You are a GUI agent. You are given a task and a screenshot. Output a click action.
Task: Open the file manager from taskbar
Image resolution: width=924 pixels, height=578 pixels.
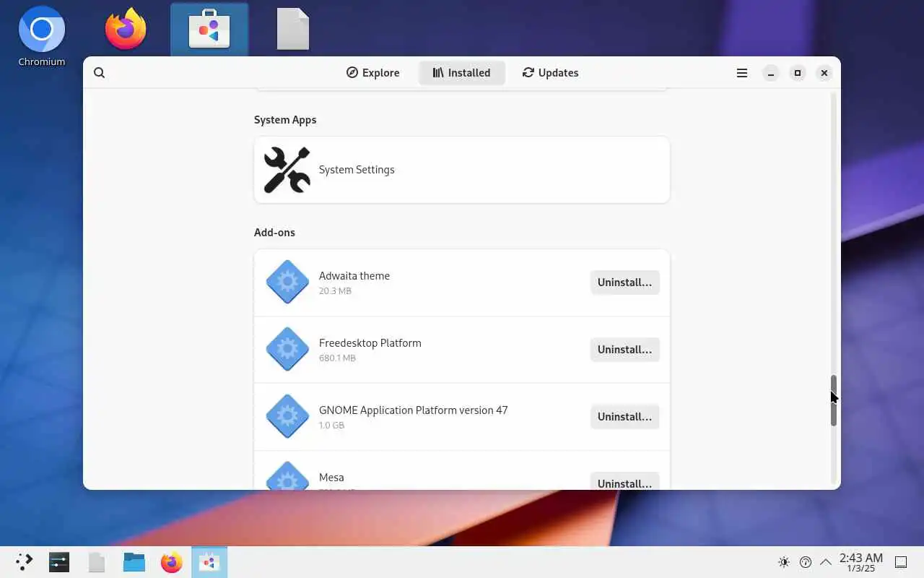pyautogui.click(x=134, y=562)
